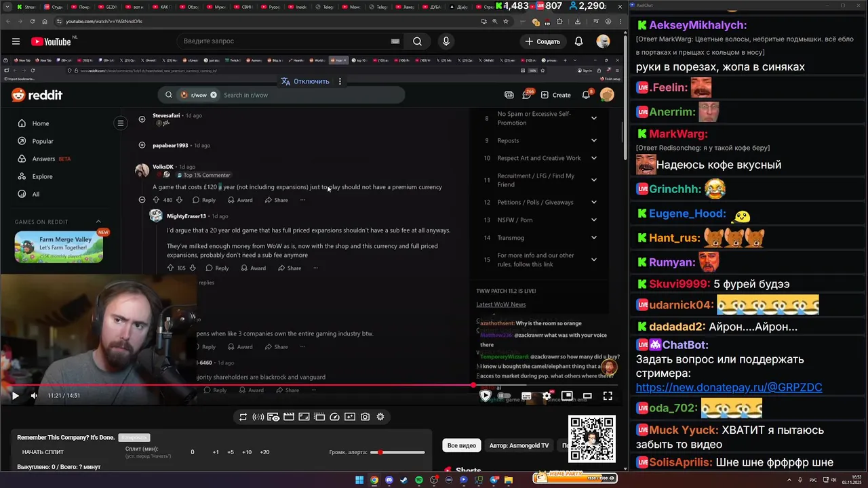Viewport: 868px width, 488px height.
Task: Expand papabear1993 collapsed comment
Action: click(x=142, y=145)
